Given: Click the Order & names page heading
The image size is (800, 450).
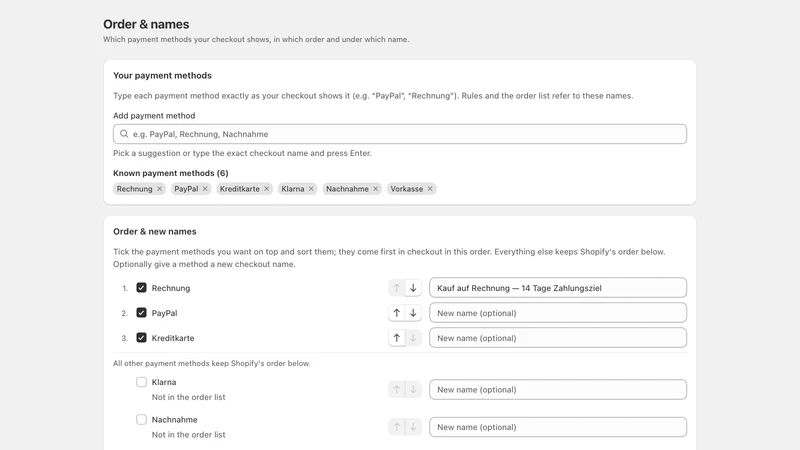Looking at the screenshot, I should click(x=146, y=24).
